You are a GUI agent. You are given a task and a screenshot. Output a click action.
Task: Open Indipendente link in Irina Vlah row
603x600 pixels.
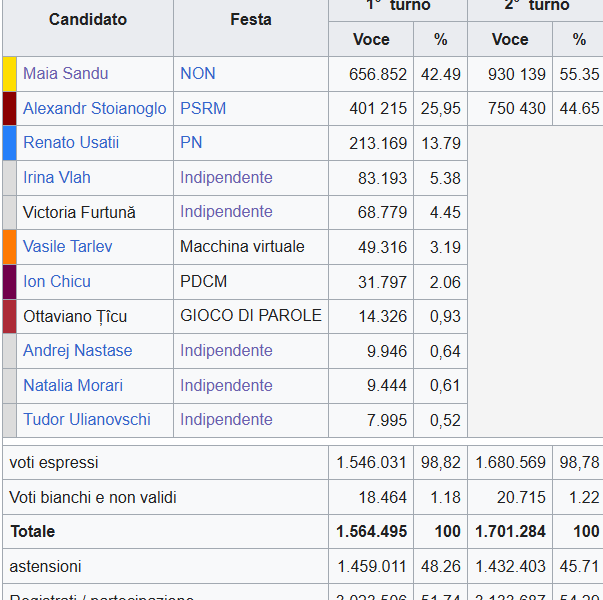(226, 178)
